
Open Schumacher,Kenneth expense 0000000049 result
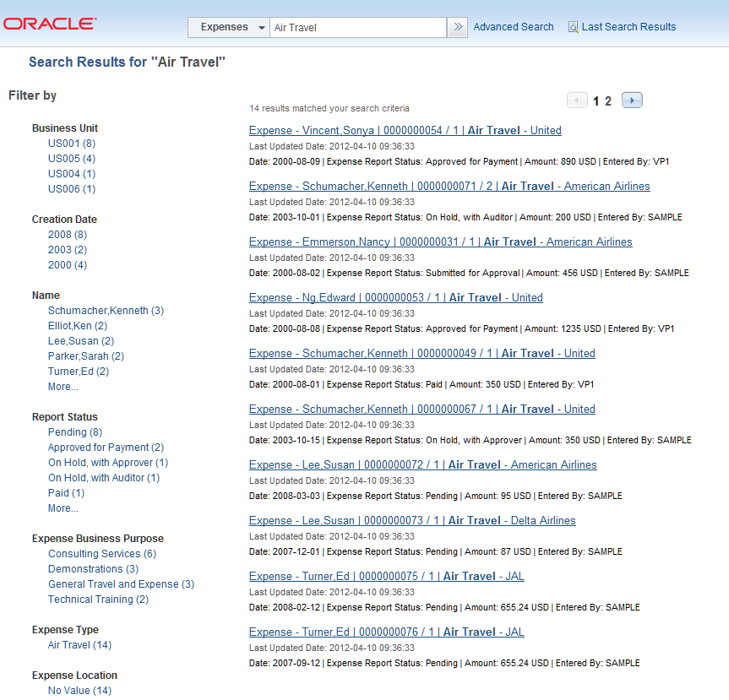[422, 354]
